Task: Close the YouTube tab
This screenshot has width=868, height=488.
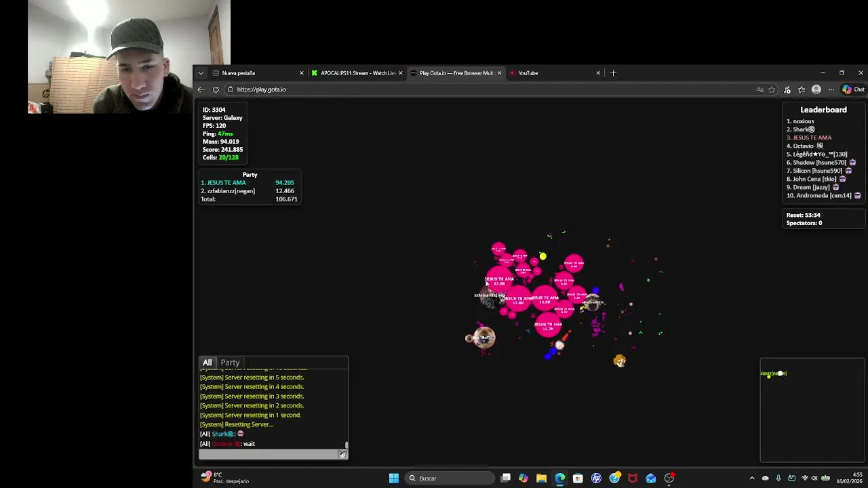Action: pyautogui.click(x=598, y=73)
